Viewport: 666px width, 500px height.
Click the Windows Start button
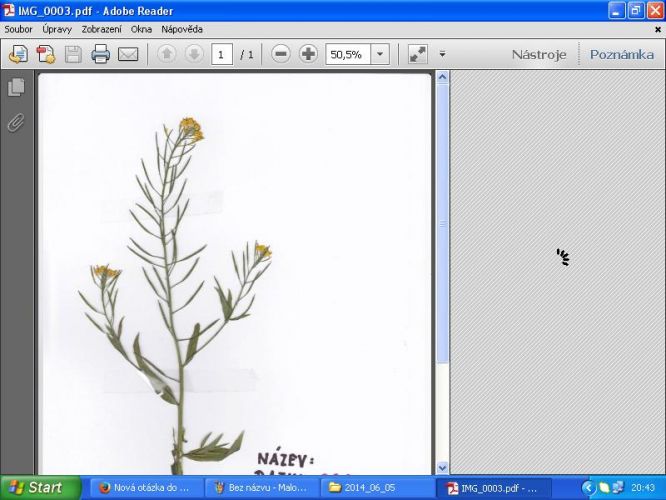coord(41,487)
